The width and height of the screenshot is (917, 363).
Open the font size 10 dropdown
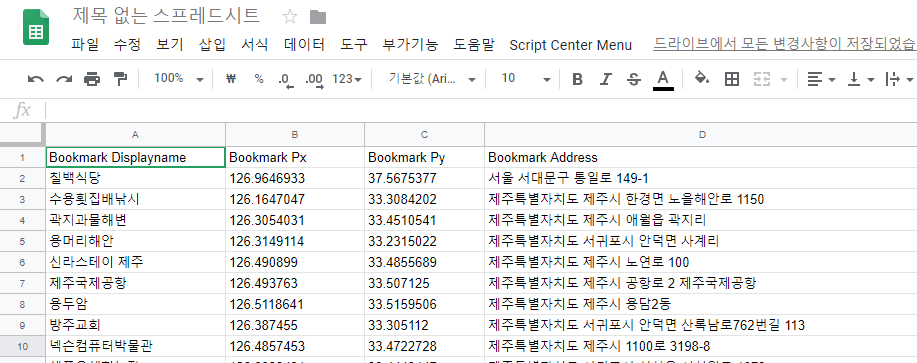526,78
